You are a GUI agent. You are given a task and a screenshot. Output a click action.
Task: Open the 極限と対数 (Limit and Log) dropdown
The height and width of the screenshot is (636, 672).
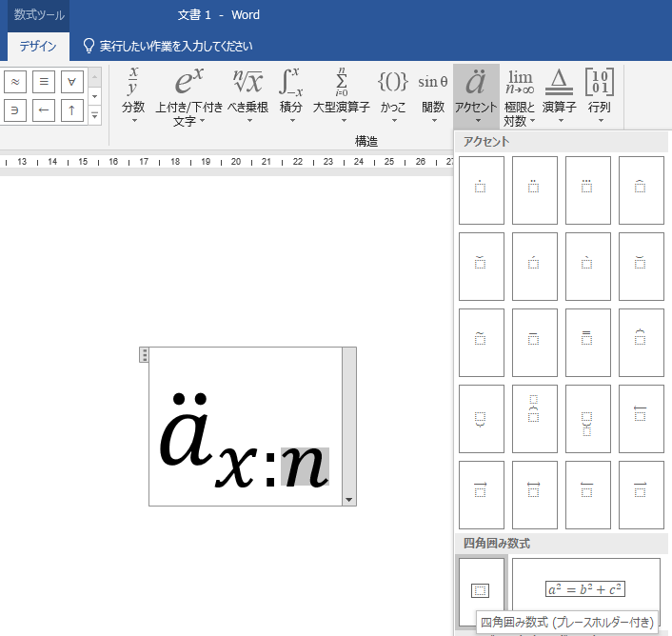coord(520,96)
